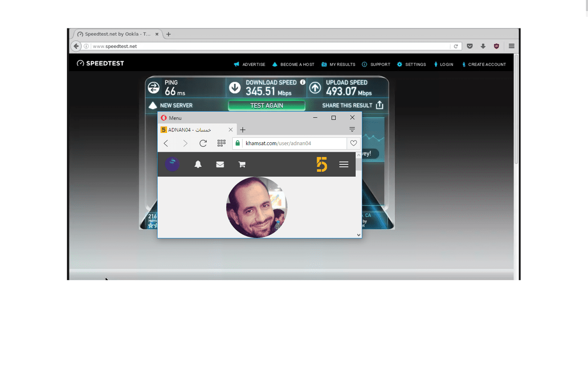Click Opera scrollbar down arrow
Screen dimensions: 588x368
click(359, 235)
